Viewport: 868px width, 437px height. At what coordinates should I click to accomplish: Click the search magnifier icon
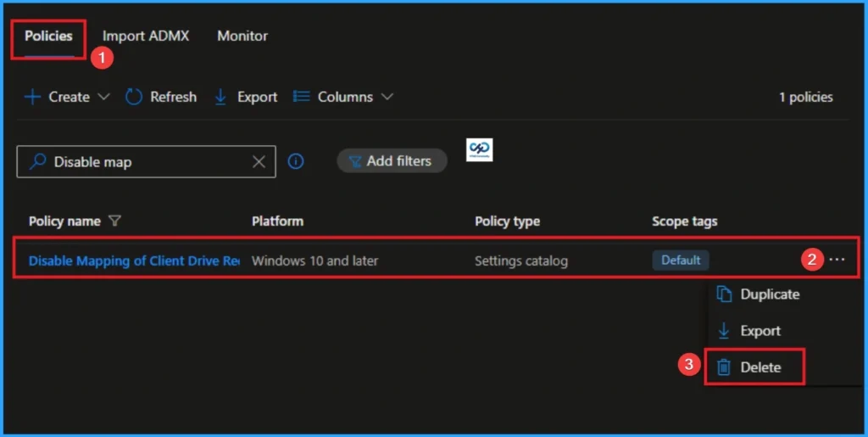point(37,162)
